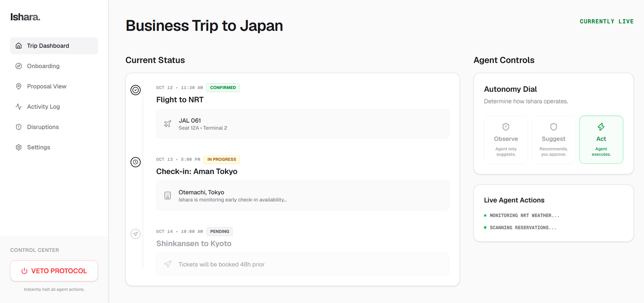
Task: Click Tickets will be booked 48h prior
Action: [x=221, y=264]
